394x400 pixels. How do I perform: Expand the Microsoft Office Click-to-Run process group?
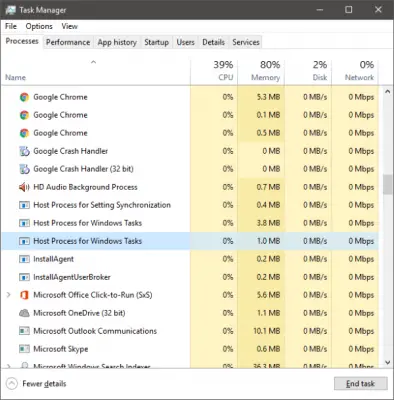pyautogui.click(x=9, y=295)
